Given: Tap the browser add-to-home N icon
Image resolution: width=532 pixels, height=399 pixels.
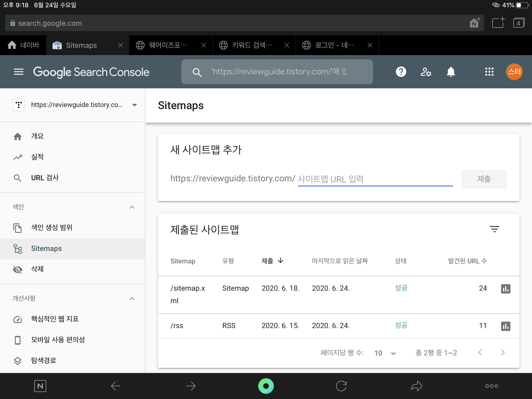Looking at the screenshot, I should 475,23.
